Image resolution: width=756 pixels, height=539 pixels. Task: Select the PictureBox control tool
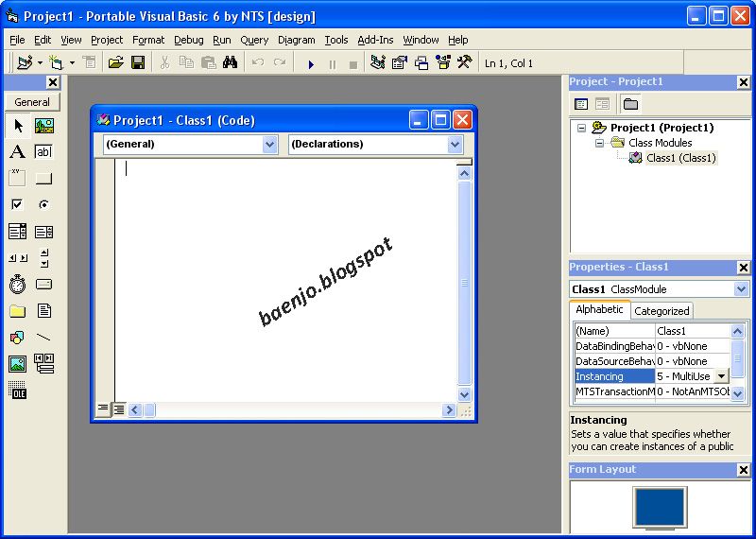[43, 126]
